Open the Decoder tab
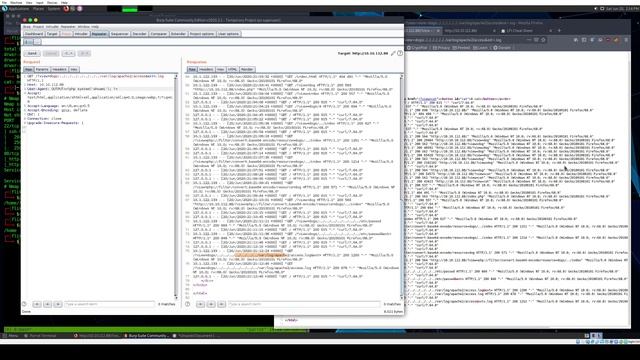Image resolution: width=640 pixels, height=360 pixels. point(139,34)
